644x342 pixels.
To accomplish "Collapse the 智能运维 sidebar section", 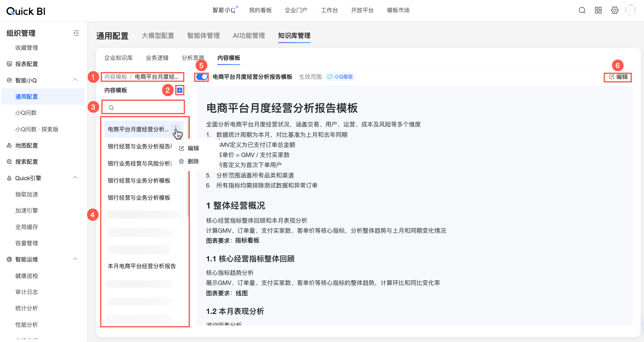I will 75,259.
